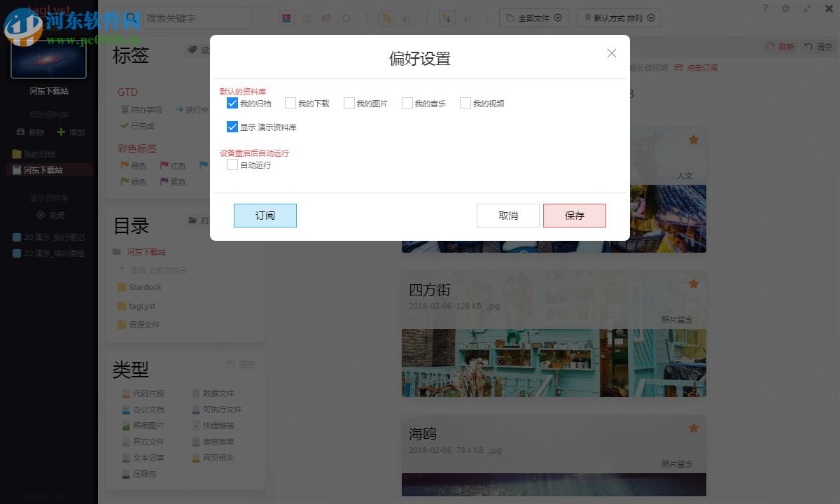Click the 搜索关键字 search field
Screen dimensions: 840x504
click(x=196, y=17)
